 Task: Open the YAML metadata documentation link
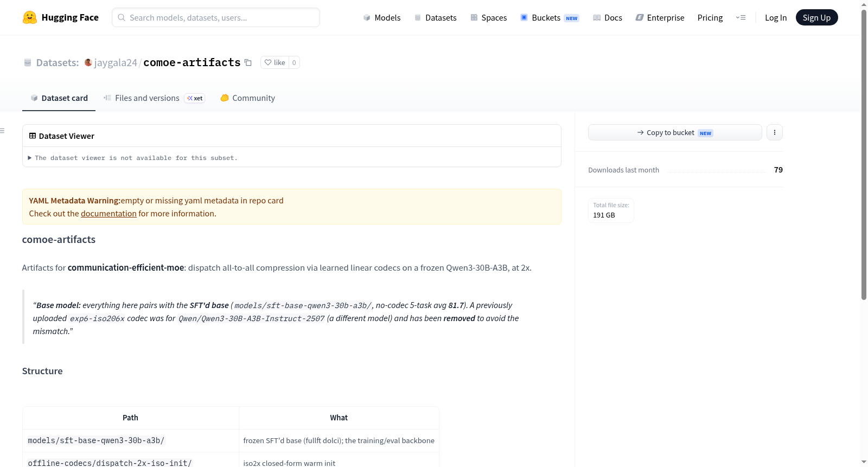(108, 214)
